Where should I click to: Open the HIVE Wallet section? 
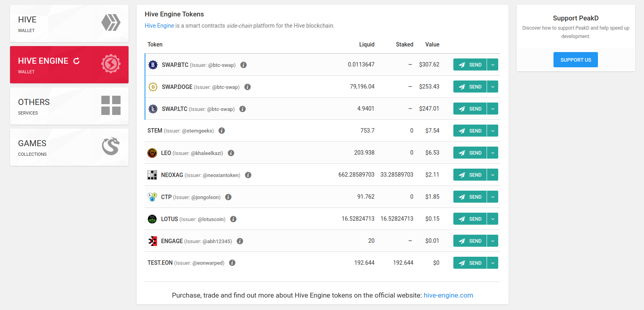point(69,23)
